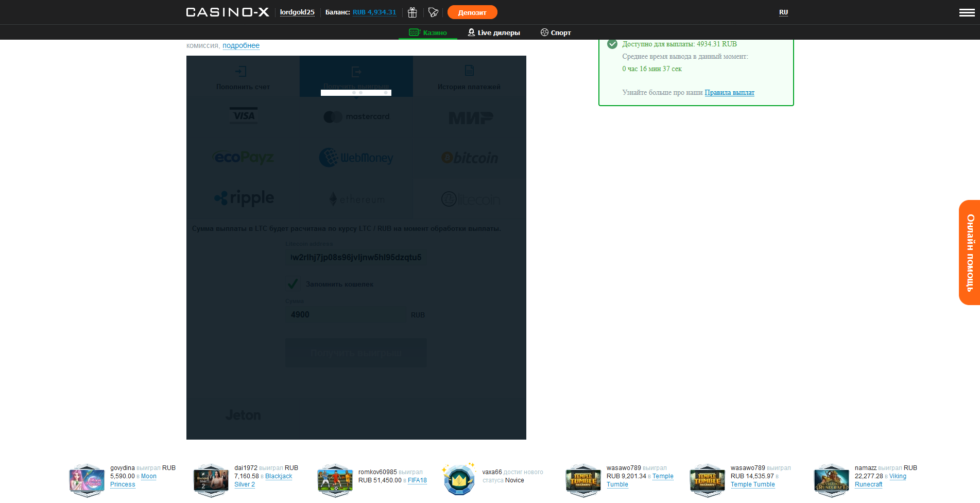This screenshot has width=980, height=503.
Task: Open the История платежей tab
Action: [469, 76]
